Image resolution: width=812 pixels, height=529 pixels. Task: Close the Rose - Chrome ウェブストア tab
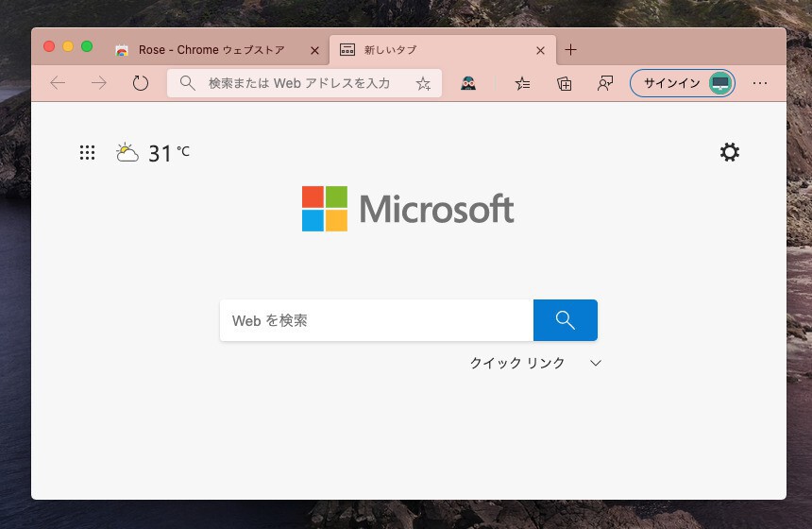[x=314, y=50]
